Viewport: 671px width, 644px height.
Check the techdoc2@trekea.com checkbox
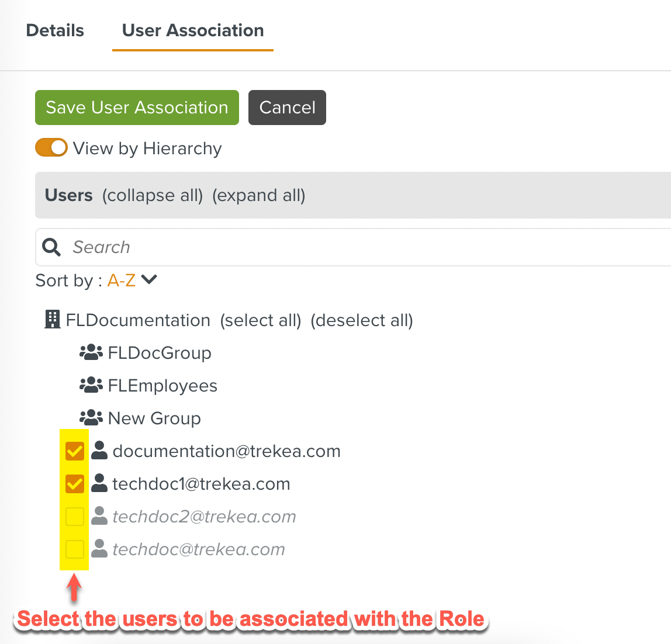click(75, 517)
